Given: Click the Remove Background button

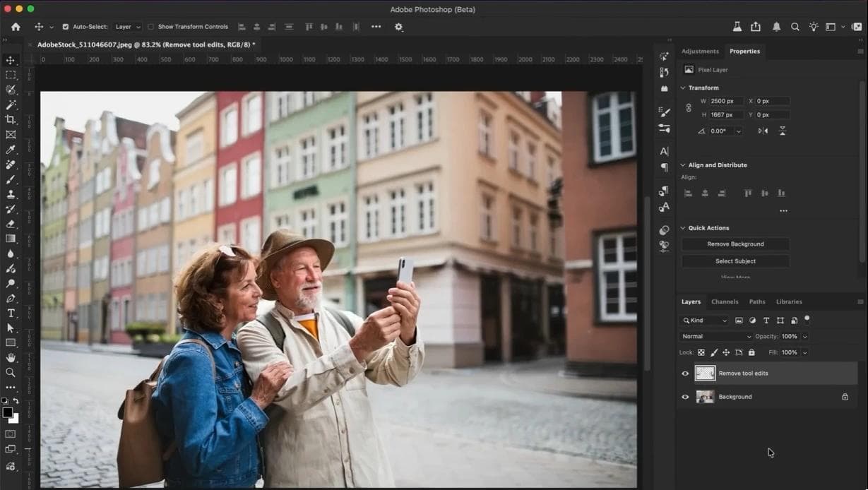Looking at the screenshot, I should tap(735, 244).
